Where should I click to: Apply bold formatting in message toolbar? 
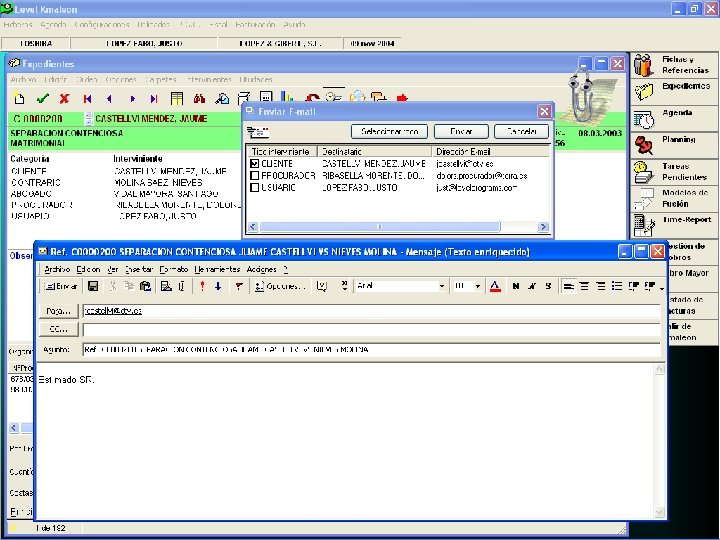point(516,286)
